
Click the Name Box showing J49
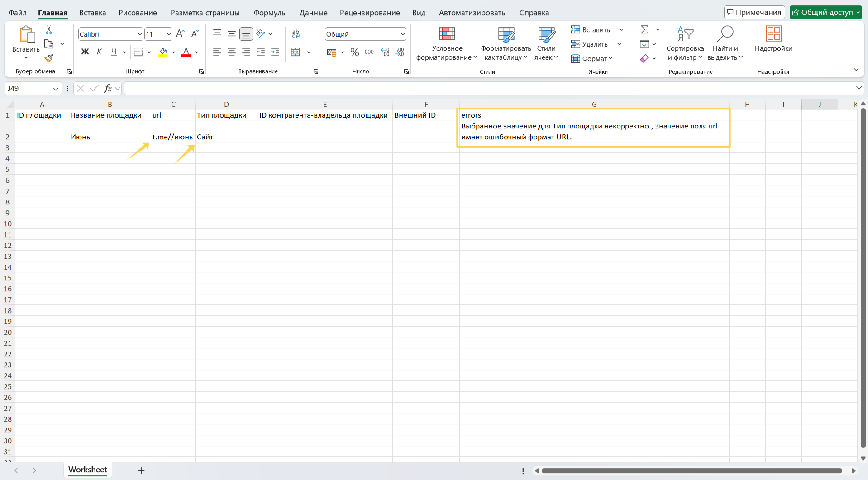pos(28,88)
